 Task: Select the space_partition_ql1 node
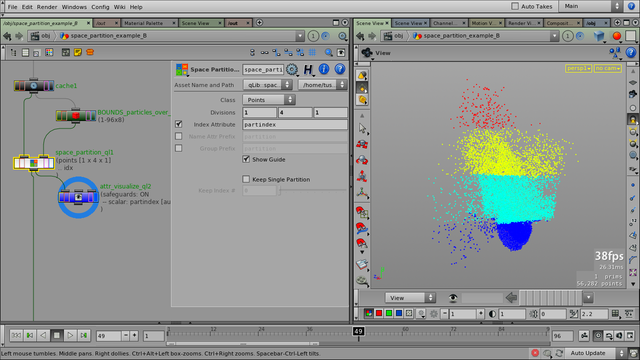[x=34, y=163]
